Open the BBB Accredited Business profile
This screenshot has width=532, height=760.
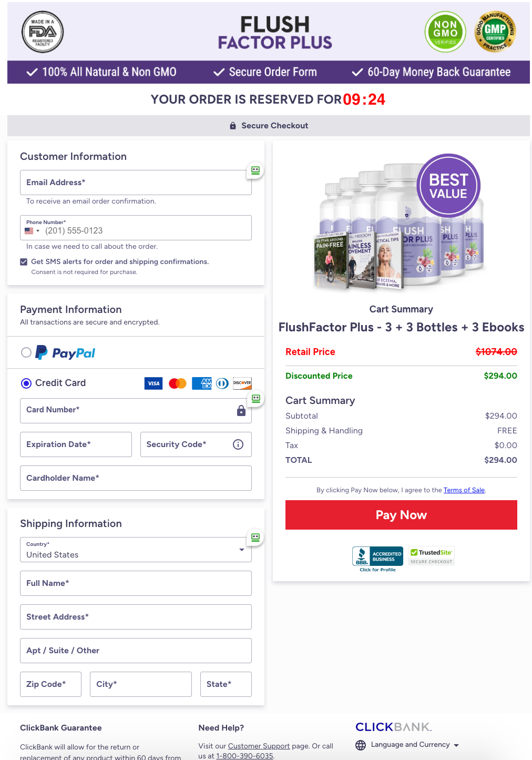[377, 555]
